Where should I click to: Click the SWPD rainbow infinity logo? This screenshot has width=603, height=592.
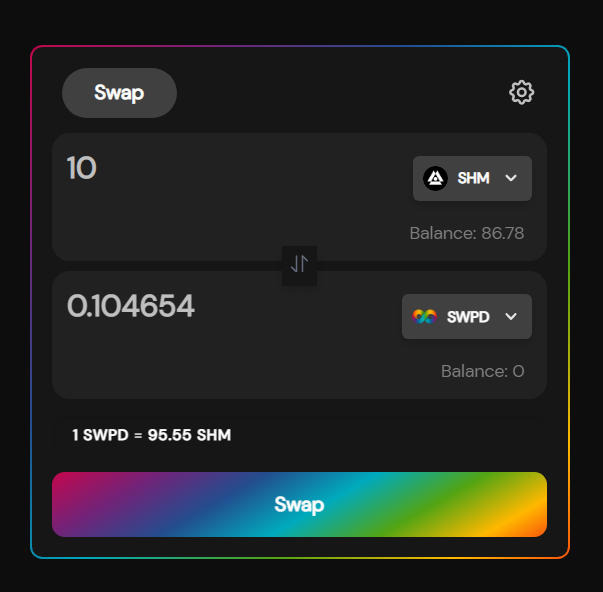coord(425,317)
